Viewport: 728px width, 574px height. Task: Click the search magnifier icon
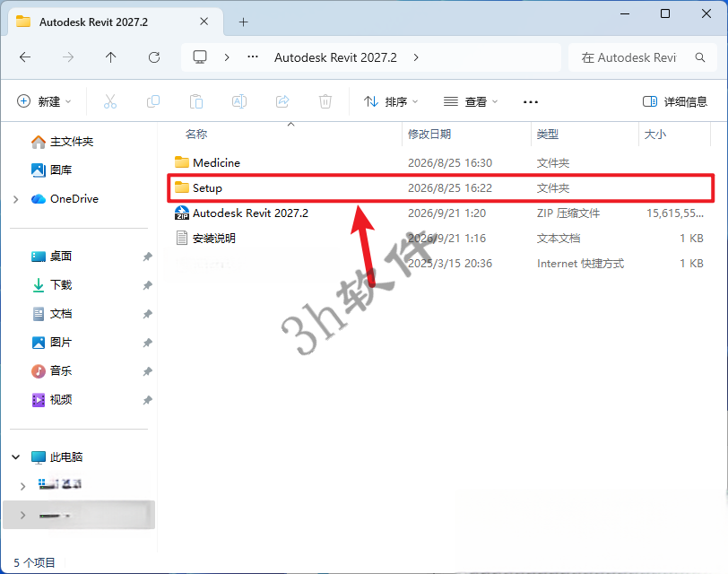[x=700, y=57]
